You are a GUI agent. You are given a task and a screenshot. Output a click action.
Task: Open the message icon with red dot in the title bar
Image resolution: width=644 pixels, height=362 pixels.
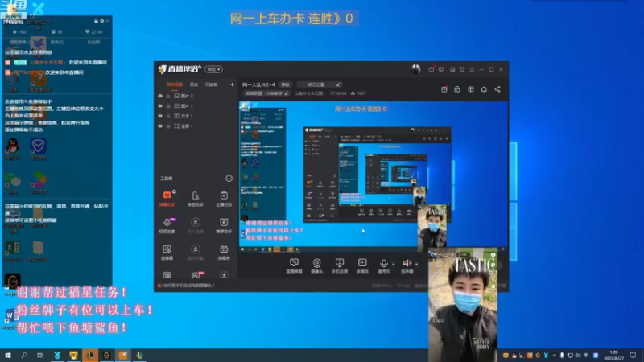point(431,69)
